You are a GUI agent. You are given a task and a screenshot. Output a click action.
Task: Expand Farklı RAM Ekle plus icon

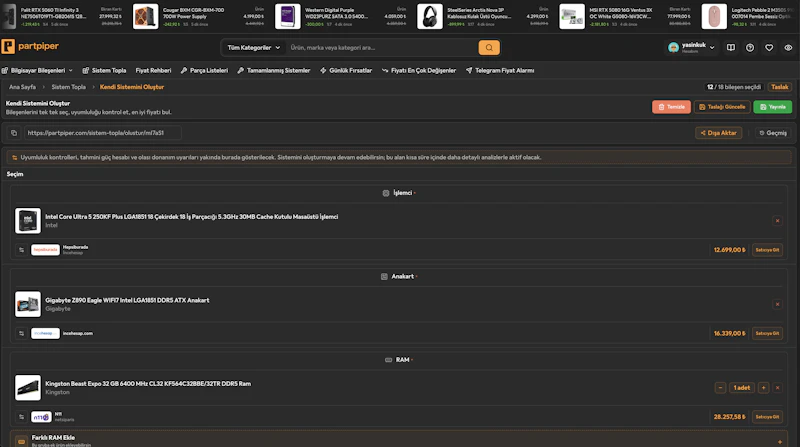coord(780,442)
